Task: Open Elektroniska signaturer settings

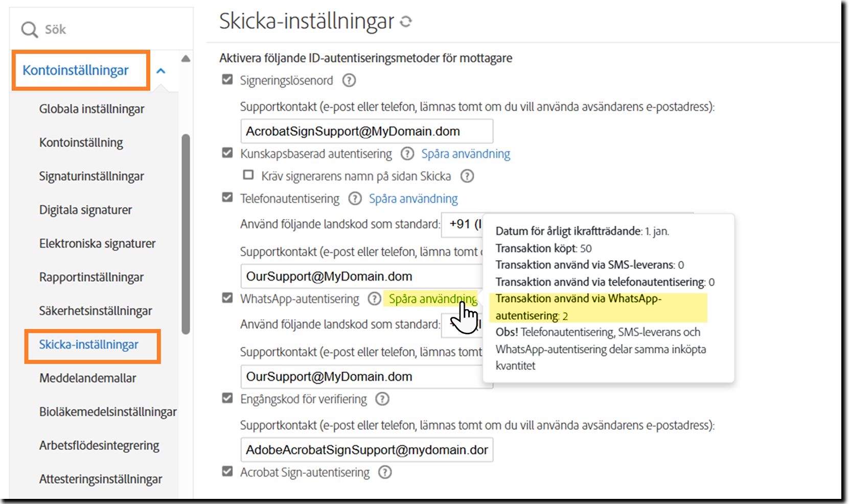Action: tap(98, 244)
